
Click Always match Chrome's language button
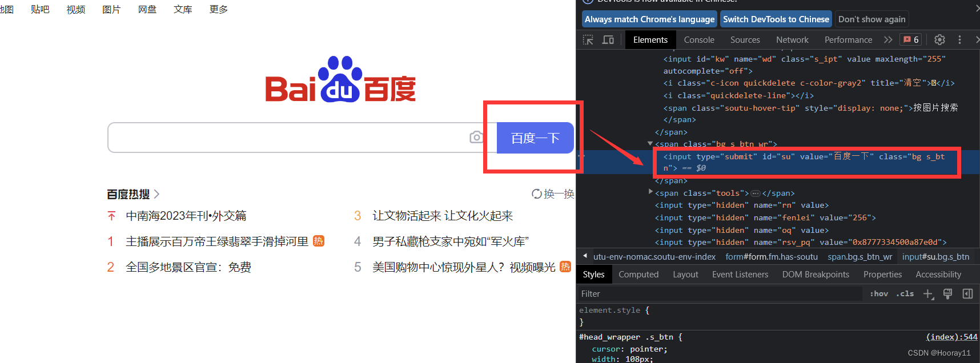pos(650,19)
